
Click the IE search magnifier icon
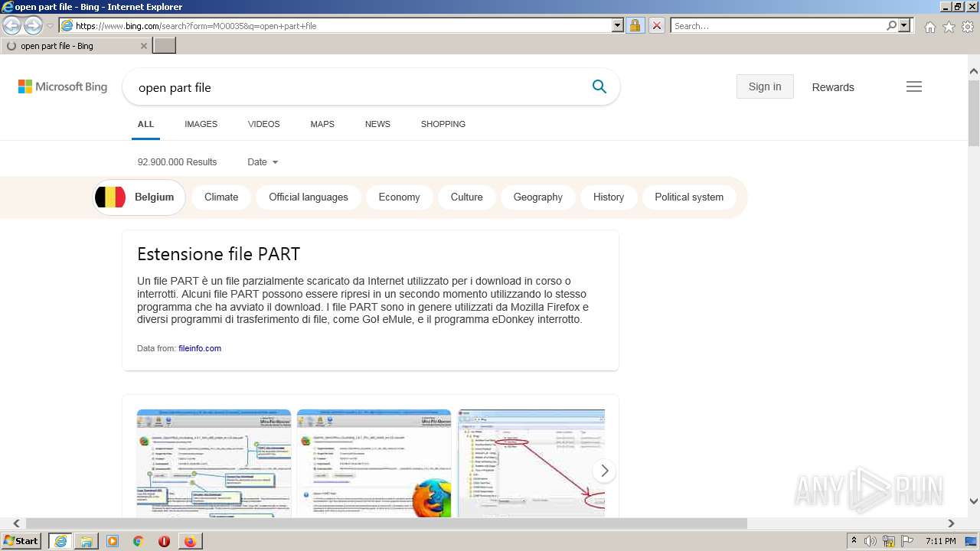[892, 25]
